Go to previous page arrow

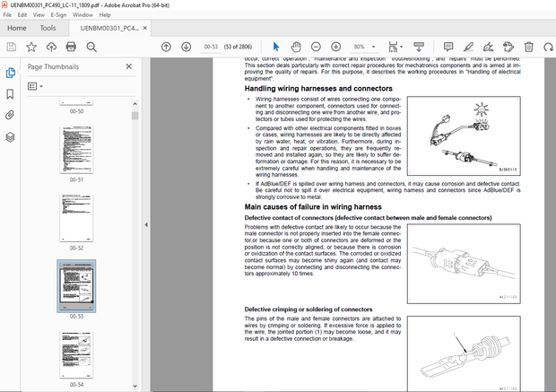[x=166, y=47]
